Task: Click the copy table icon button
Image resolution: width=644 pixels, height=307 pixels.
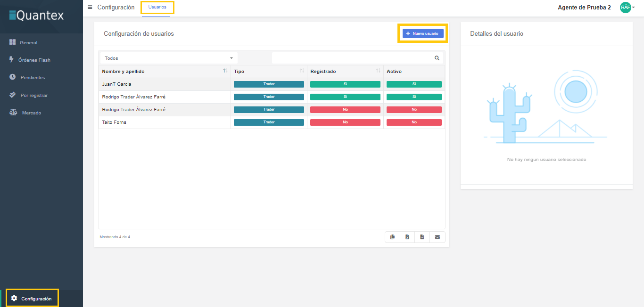Action: coord(392,237)
